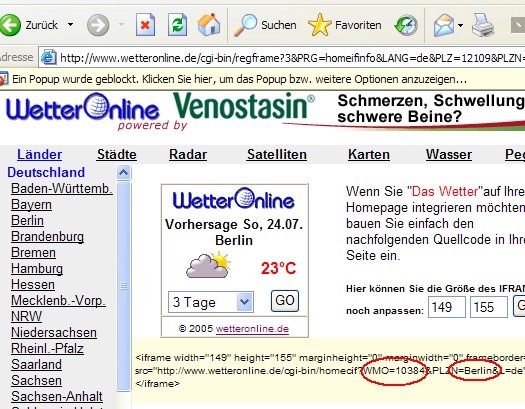Image resolution: width=525 pixels, height=409 pixels.
Task: Open the 3 Tage forecast dropdown
Action: (211, 302)
